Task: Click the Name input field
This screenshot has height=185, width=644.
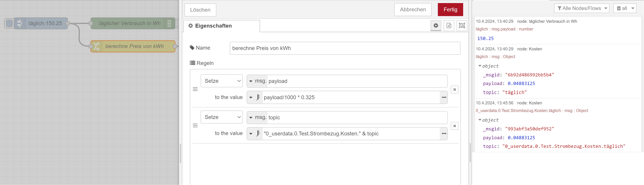Action: tap(345, 48)
